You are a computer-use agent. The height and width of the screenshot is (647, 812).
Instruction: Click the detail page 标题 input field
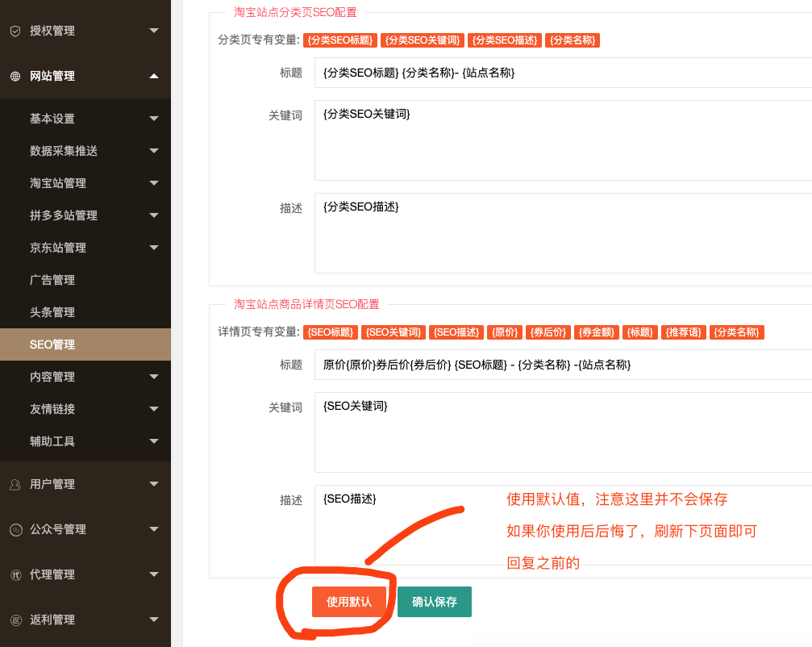563,365
